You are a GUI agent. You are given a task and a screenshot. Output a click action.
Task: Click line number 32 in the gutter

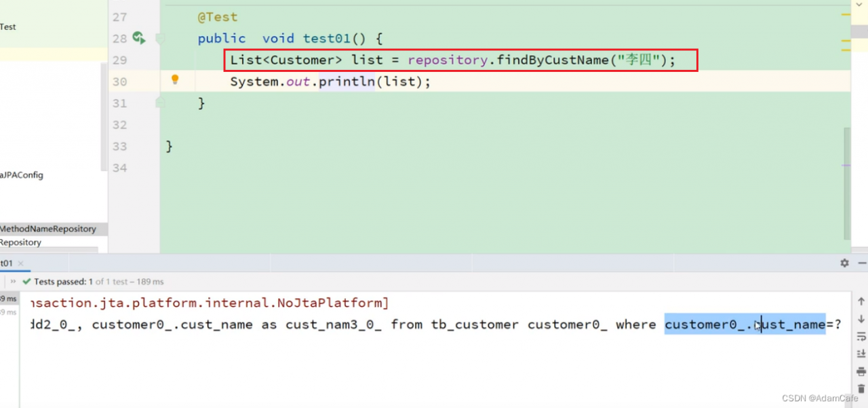pyautogui.click(x=119, y=125)
